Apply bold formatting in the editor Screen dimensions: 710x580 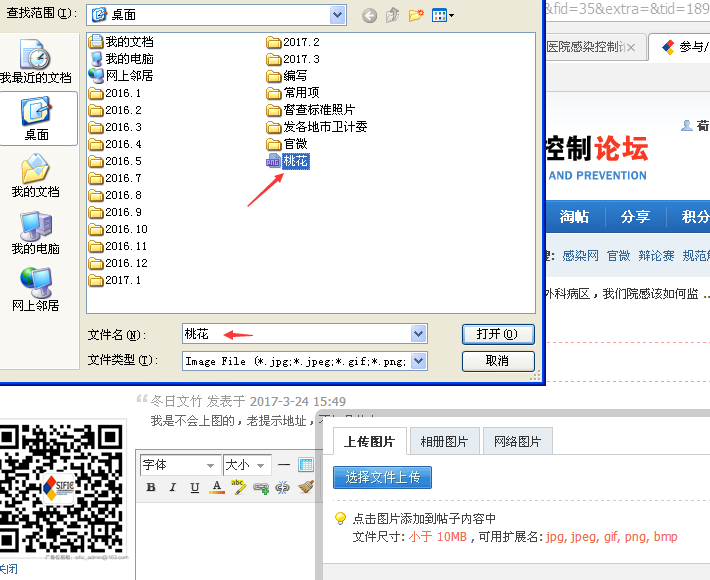click(x=151, y=488)
